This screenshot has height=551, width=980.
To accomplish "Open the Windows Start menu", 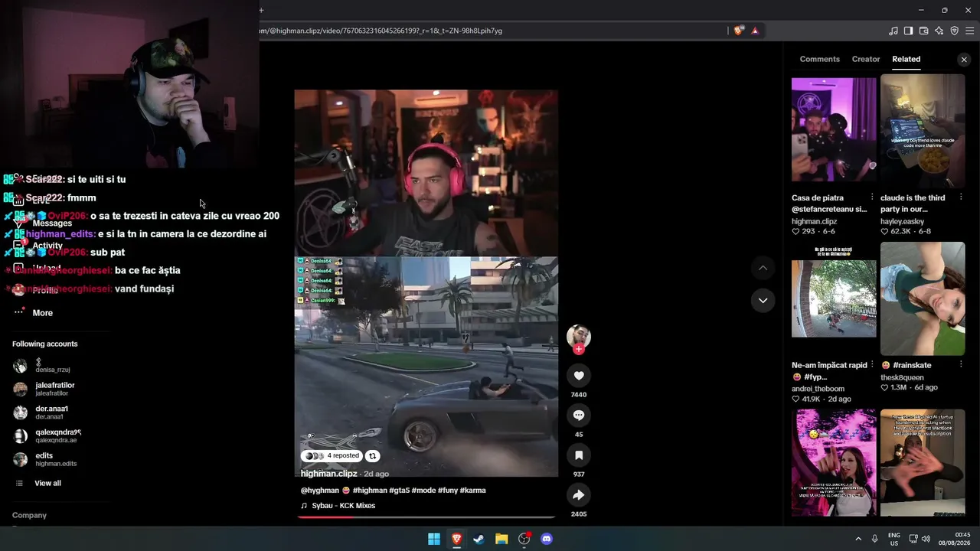I will (x=434, y=539).
